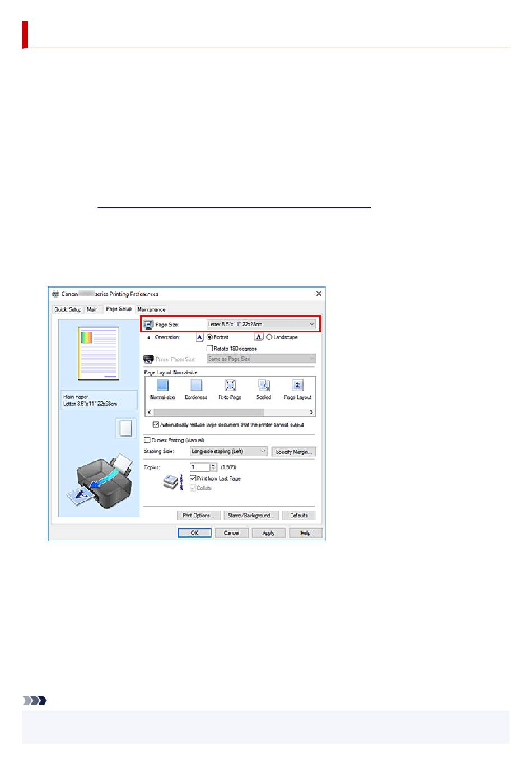
Task: Click the page layout horizontal scrollbar
Action: [230, 412]
